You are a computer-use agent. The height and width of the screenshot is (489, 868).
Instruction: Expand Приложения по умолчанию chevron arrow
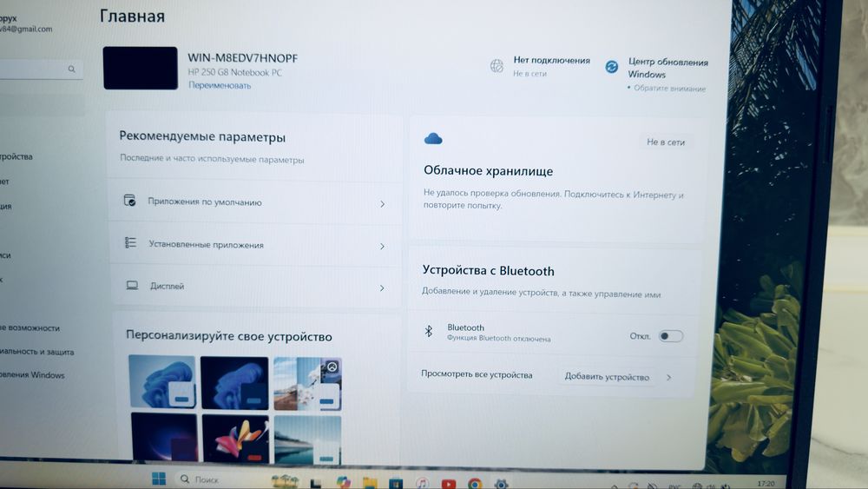[383, 204]
